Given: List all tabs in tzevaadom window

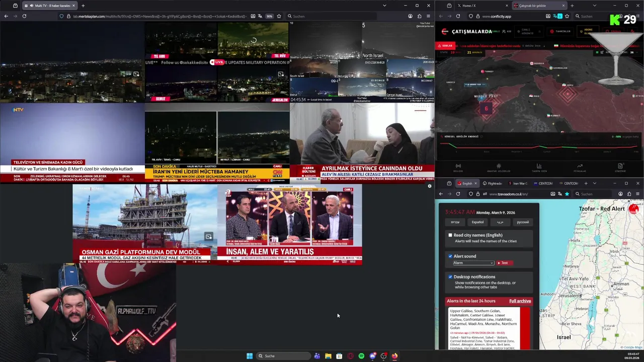Looking at the screenshot, I should pos(594,184).
